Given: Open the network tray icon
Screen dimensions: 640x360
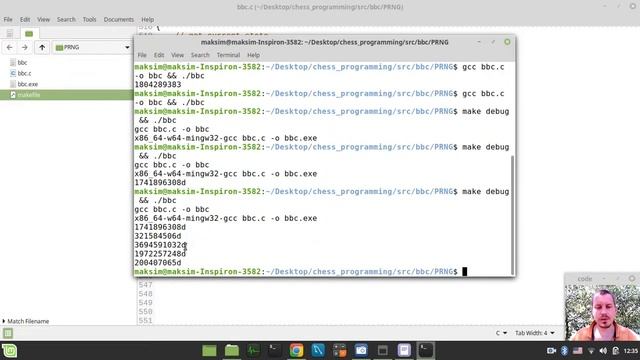Looking at the screenshot, I should coord(591,351).
